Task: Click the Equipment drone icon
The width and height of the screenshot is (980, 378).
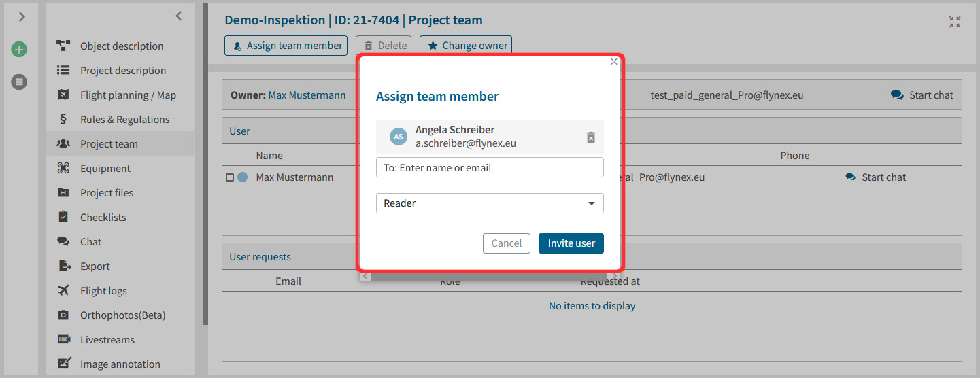Action: 63,168
